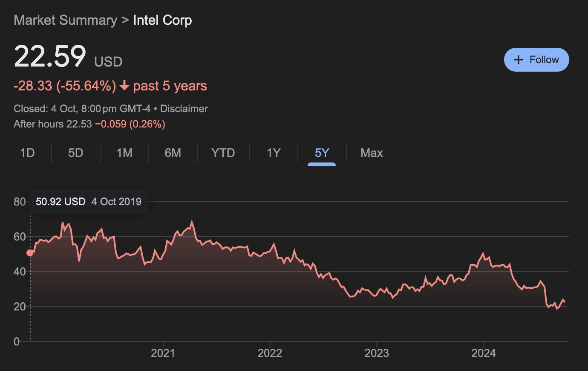Select the active 5Y tab
The image size is (588, 371).
pos(322,153)
